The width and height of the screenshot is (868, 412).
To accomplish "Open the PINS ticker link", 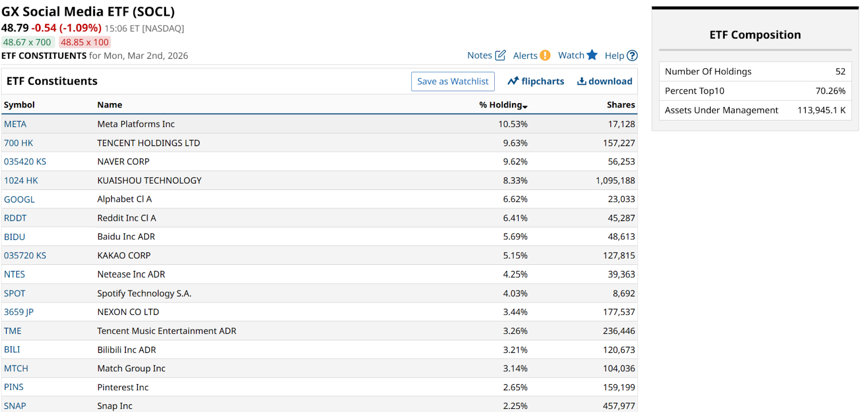I will tap(14, 388).
